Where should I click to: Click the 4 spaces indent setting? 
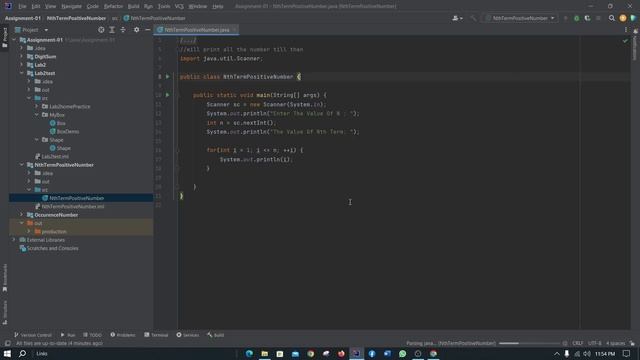pos(616,343)
